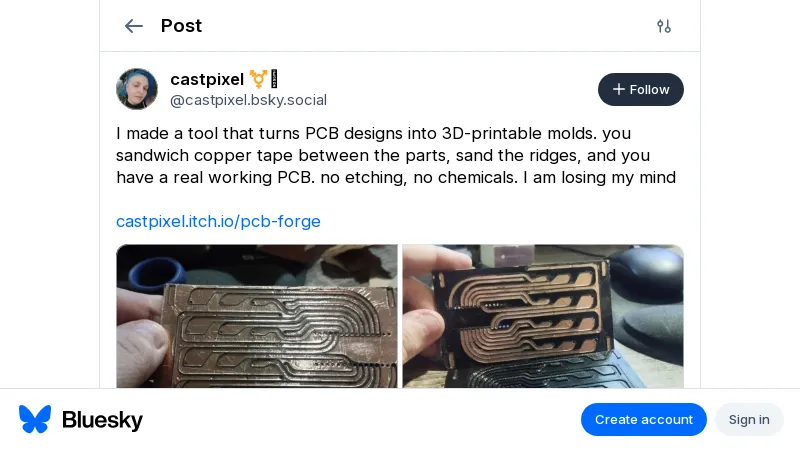Open castpixel's profile avatar picture
Screen dimensions: 800x450
coord(137,89)
